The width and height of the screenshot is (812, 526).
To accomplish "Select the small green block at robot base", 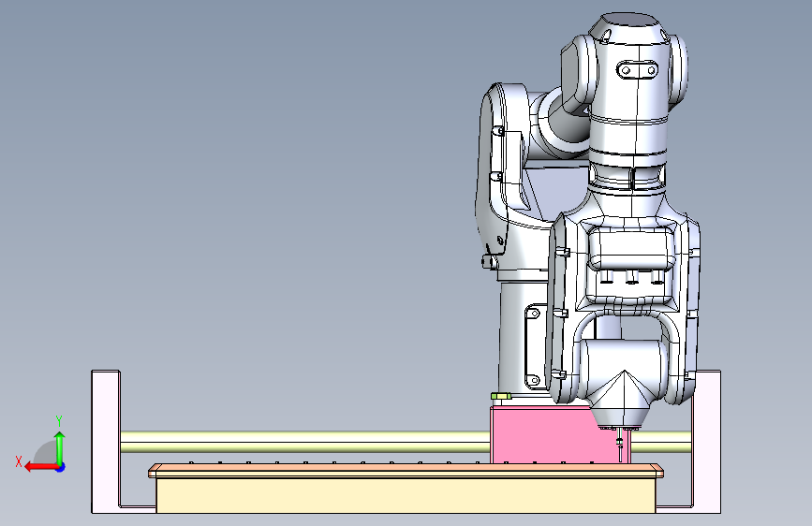I will coord(501,396).
